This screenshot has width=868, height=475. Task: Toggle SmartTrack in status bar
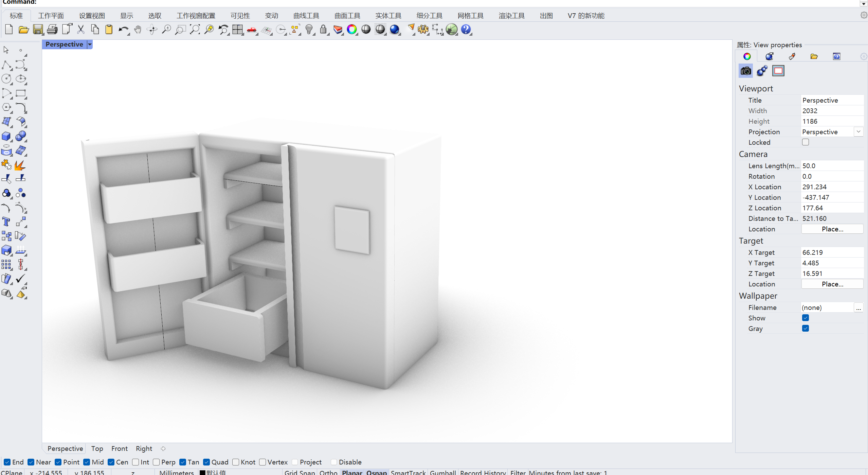click(408, 472)
